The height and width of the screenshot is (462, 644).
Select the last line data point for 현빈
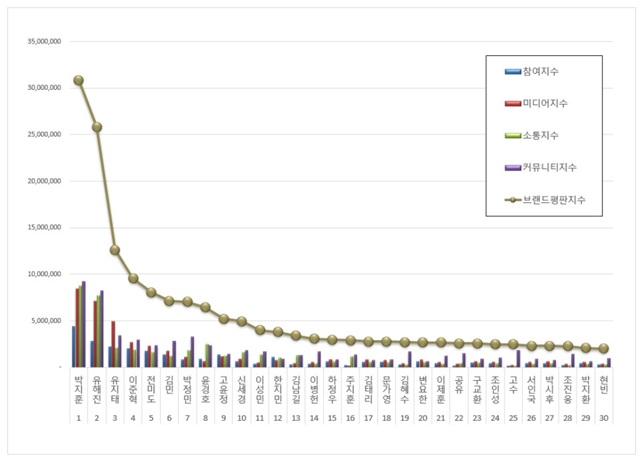point(603,349)
